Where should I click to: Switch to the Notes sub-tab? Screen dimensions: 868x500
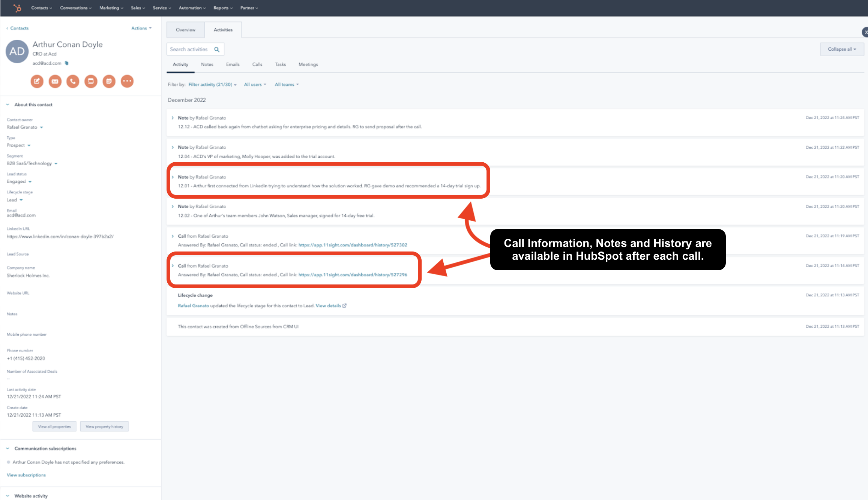coord(207,64)
